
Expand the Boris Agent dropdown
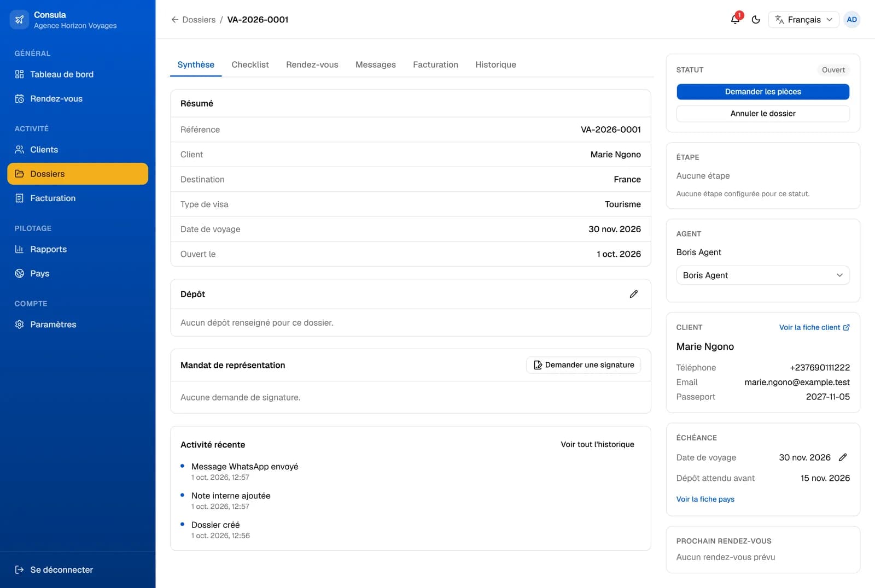(x=763, y=275)
